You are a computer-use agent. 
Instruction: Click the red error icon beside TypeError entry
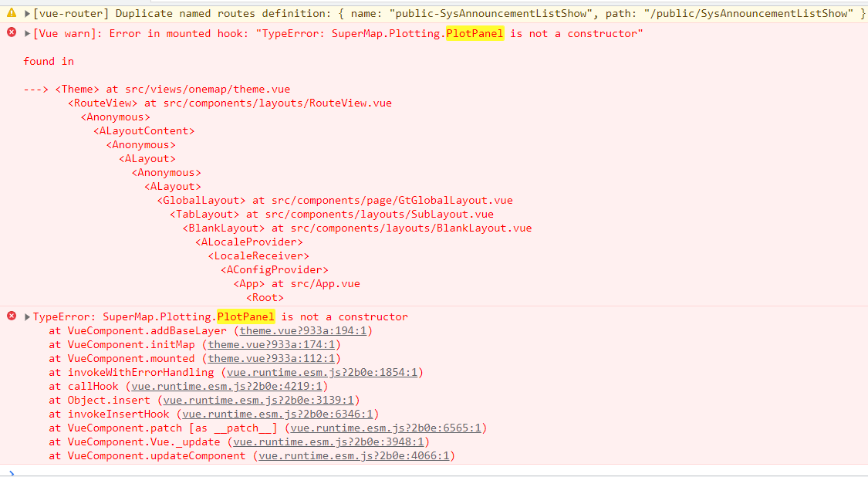click(12, 316)
